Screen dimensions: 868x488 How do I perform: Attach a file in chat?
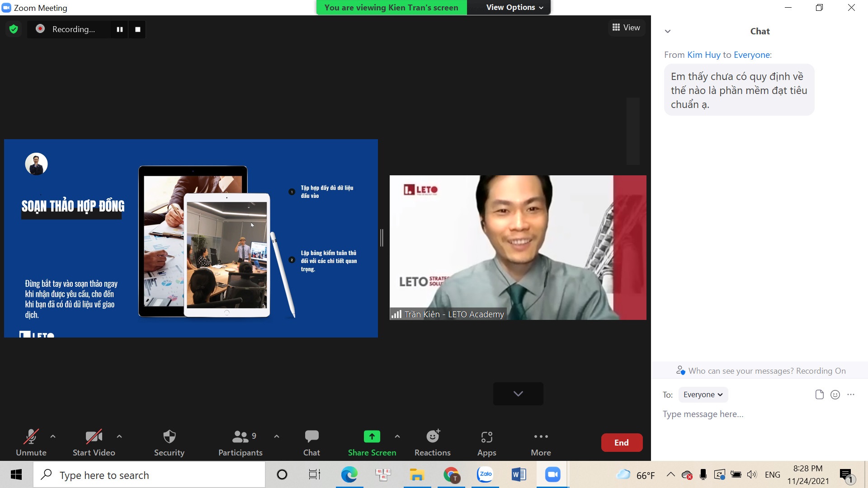(x=819, y=394)
